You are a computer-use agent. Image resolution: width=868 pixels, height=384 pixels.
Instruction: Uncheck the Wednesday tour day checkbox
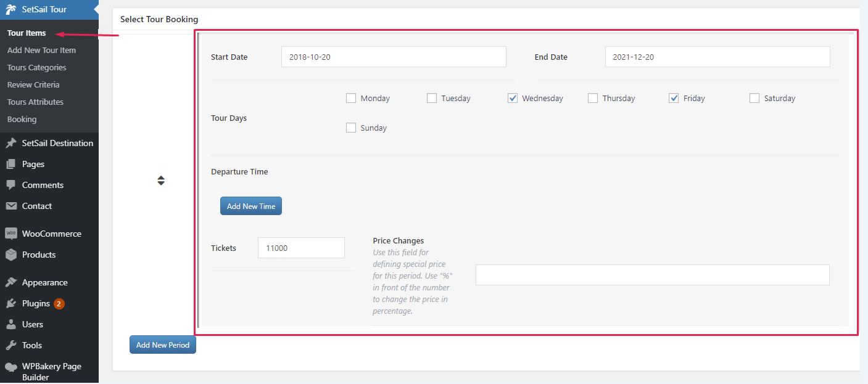click(513, 98)
